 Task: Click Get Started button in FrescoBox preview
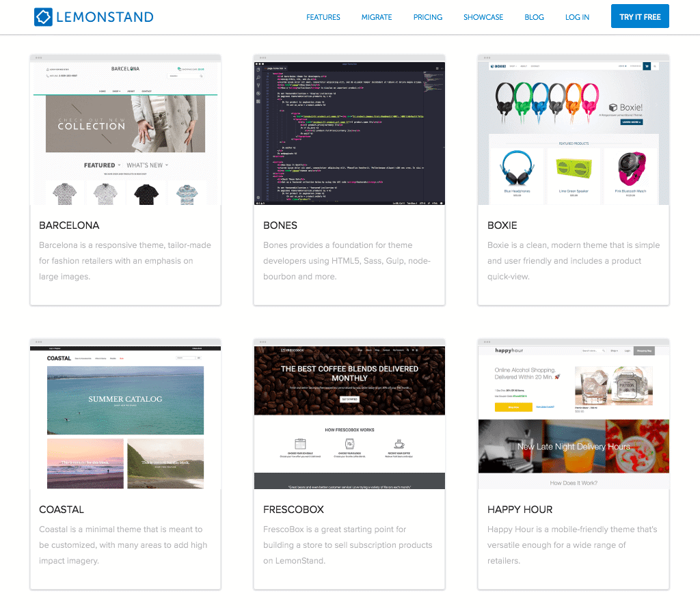(x=349, y=399)
